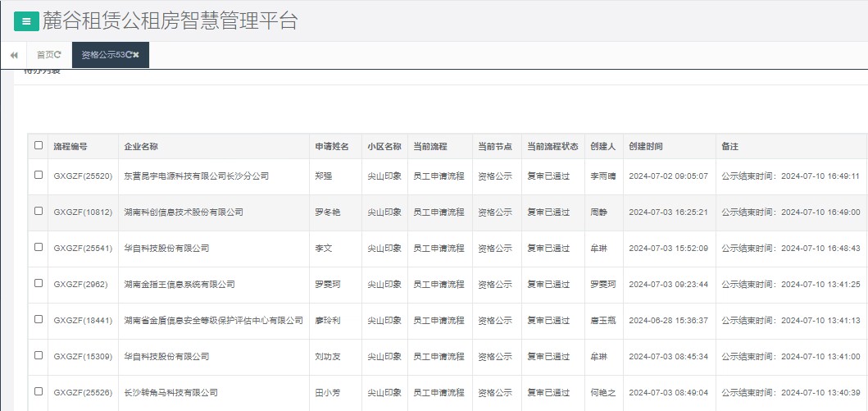Click company 东营昆宇电源科技有限公司长沙分公司
868x411 pixels.
[x=197, y=176]
